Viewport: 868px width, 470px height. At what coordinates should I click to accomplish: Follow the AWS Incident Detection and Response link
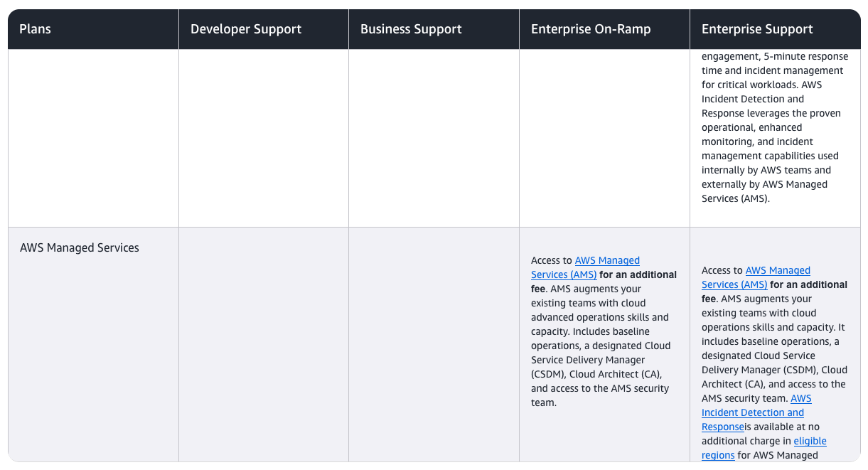(753, 412)
